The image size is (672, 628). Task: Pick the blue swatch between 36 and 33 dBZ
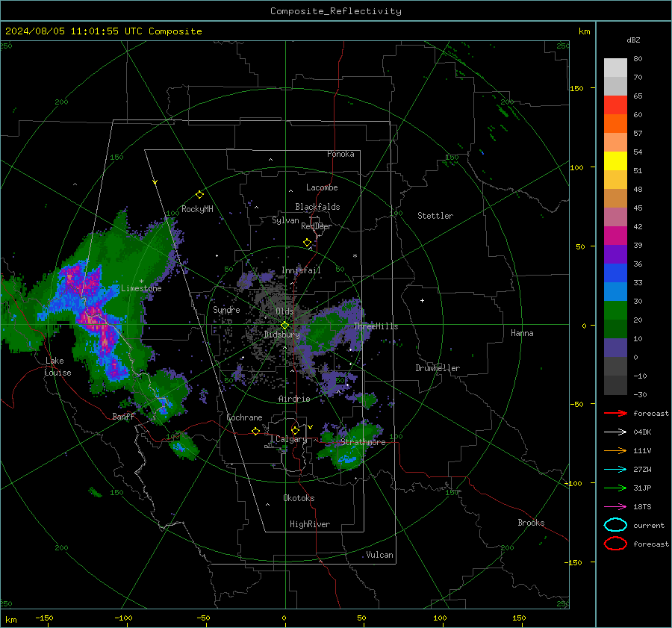coord(615,273)
